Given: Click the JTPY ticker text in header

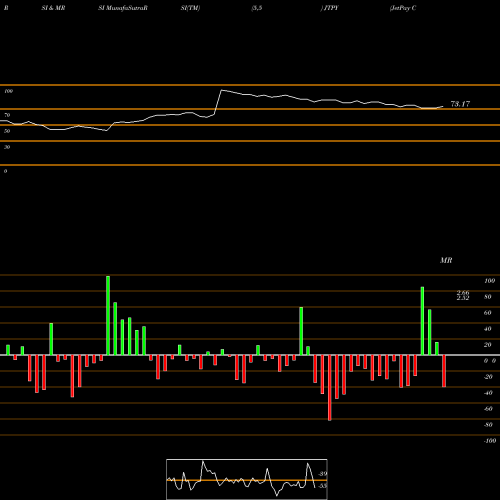Looking at the screenshot, I should click(x=331, y=8).
